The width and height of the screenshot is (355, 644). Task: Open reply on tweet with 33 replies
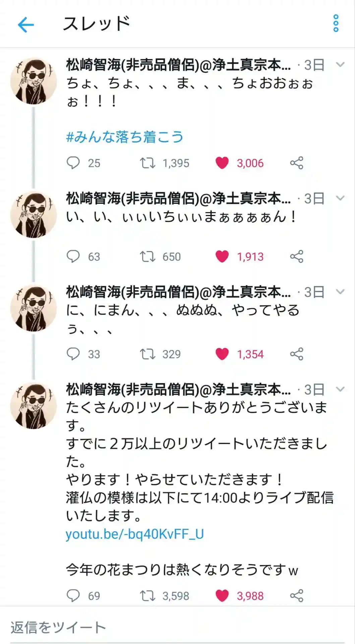[x=73, y=354]
